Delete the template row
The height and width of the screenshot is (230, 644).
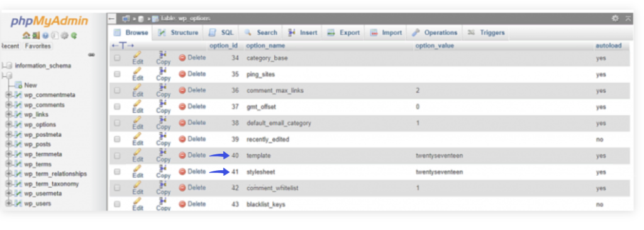192,155
